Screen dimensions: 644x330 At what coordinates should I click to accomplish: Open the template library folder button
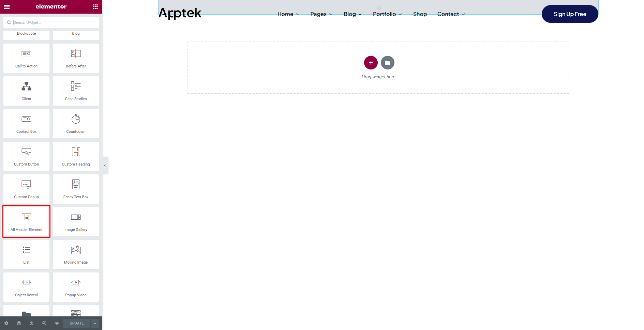pos(387,63)
